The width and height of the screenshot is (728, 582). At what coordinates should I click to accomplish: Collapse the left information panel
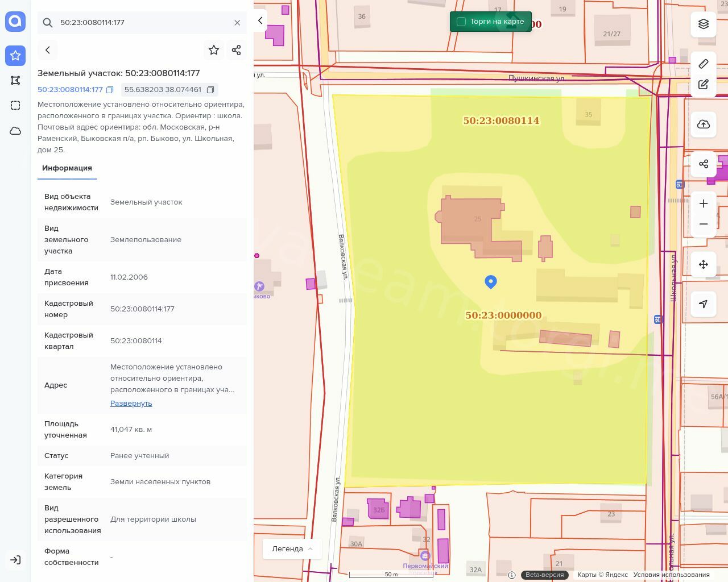click(260, 20)
